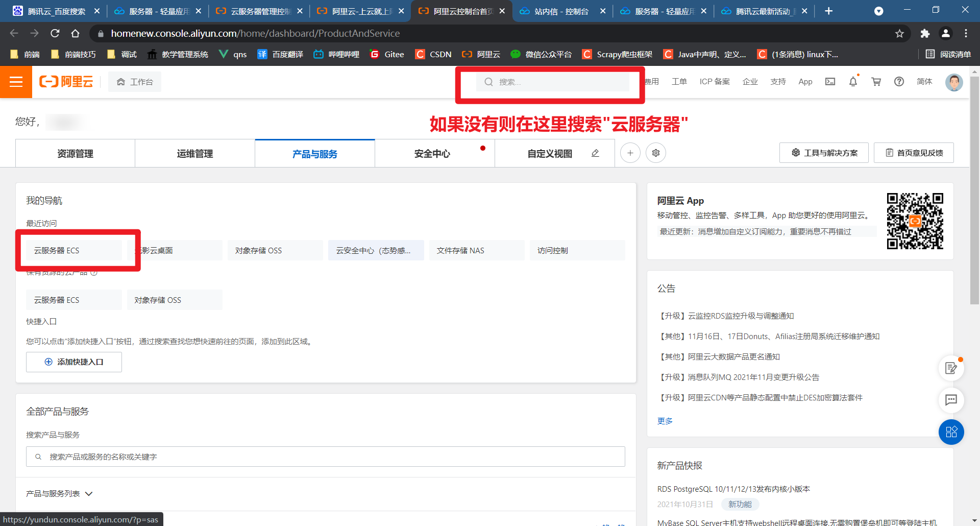Click the help icon beside 保有资源的云产品
The width and height of the screenshot is (980, 526).
pos(94,273)
